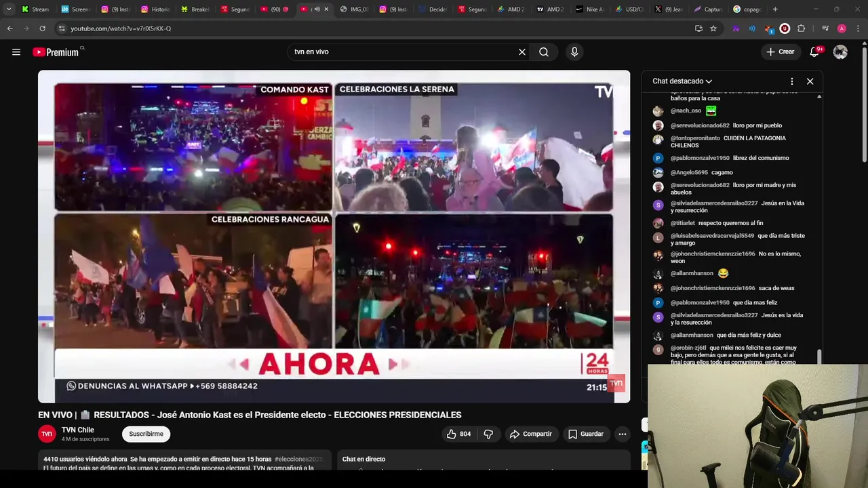Open the media control icon in toolbar
The width and height of the screenshot is (868, 488).
click(825, 28)
